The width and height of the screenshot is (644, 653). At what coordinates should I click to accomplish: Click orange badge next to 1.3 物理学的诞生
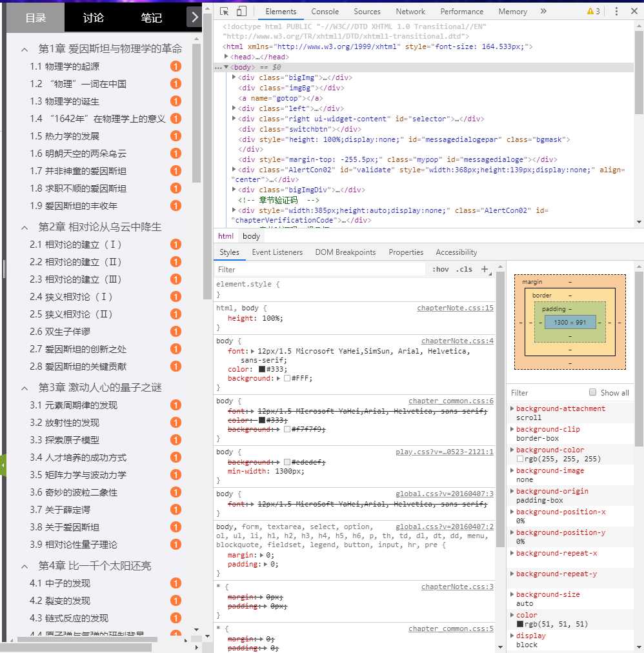point(176,101)
